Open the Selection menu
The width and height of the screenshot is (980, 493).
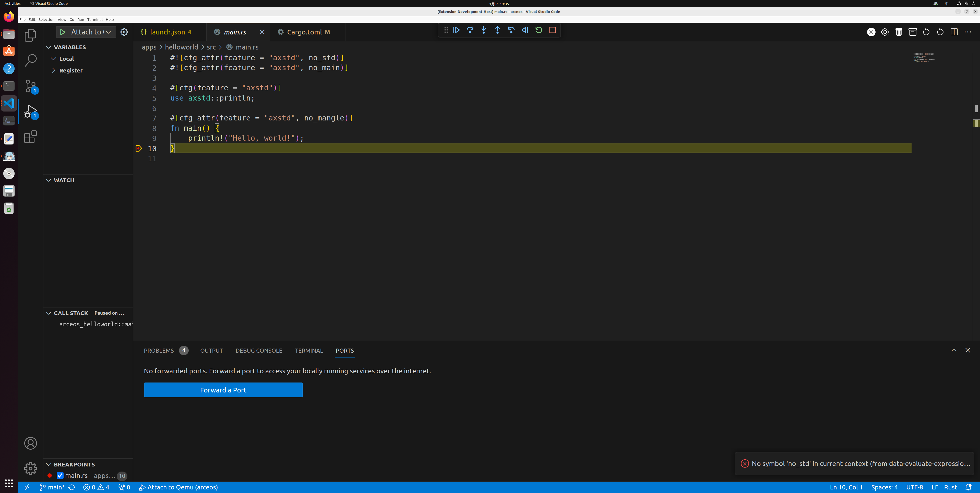[46, 19]
